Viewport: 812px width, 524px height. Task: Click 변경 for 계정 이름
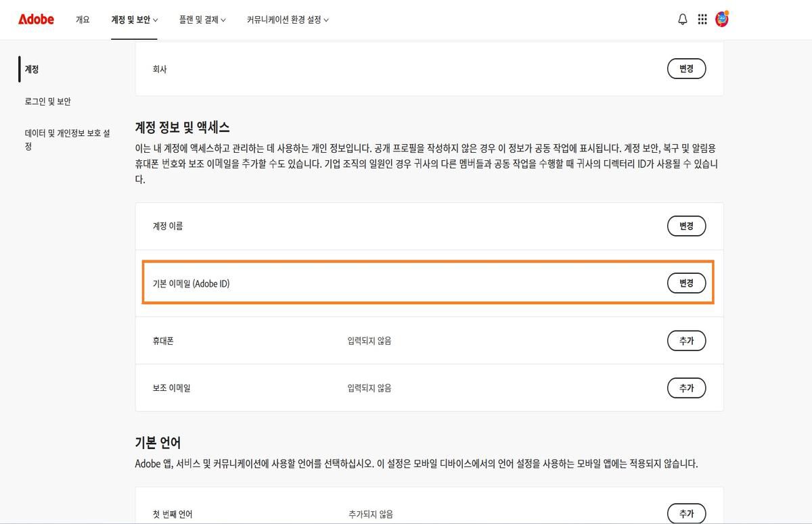[686, 226]
